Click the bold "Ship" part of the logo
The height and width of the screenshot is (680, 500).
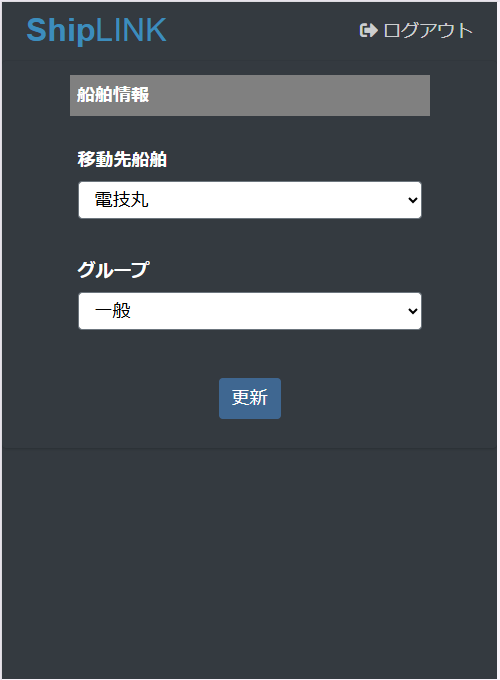(60, 30)
